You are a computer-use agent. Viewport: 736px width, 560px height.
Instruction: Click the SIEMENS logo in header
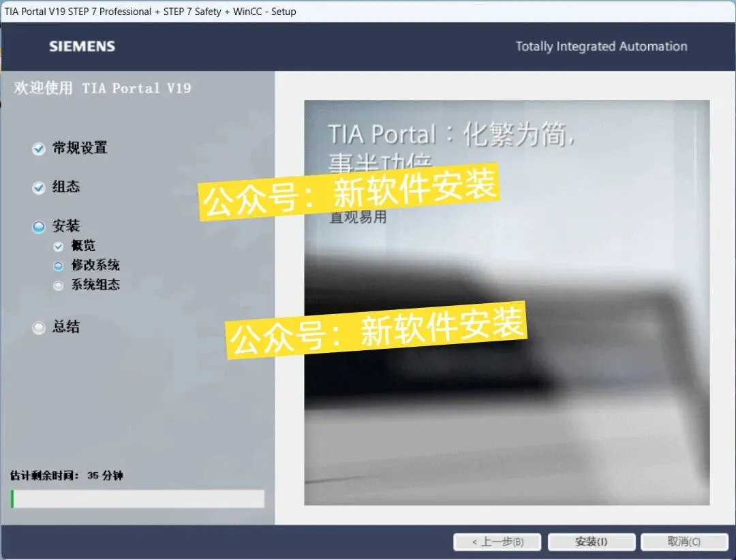tap(82, 46)
